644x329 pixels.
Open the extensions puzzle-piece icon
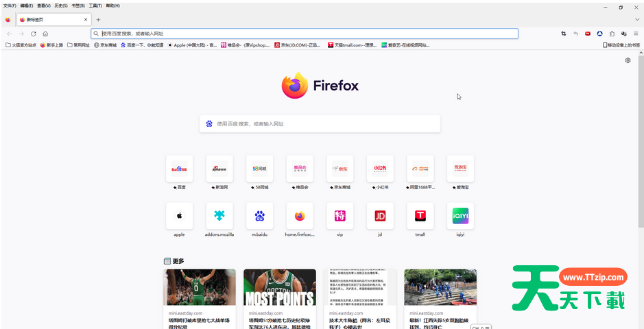tap(612, 34)
